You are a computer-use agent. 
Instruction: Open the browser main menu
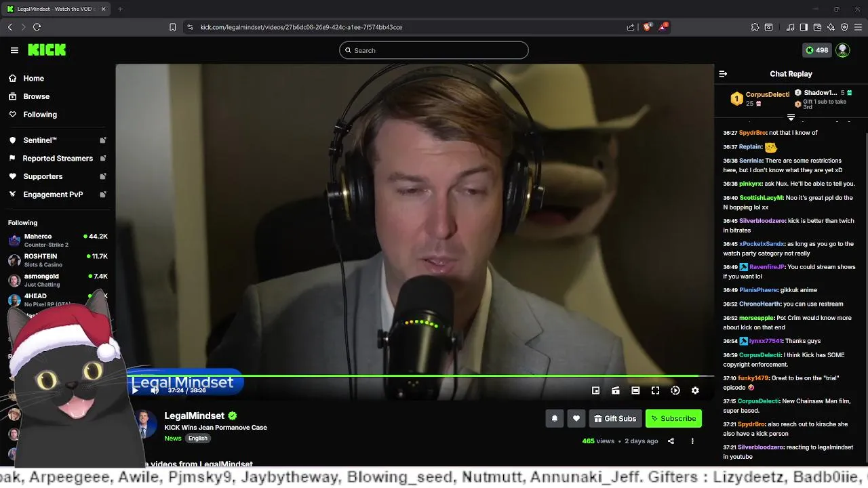858,27
